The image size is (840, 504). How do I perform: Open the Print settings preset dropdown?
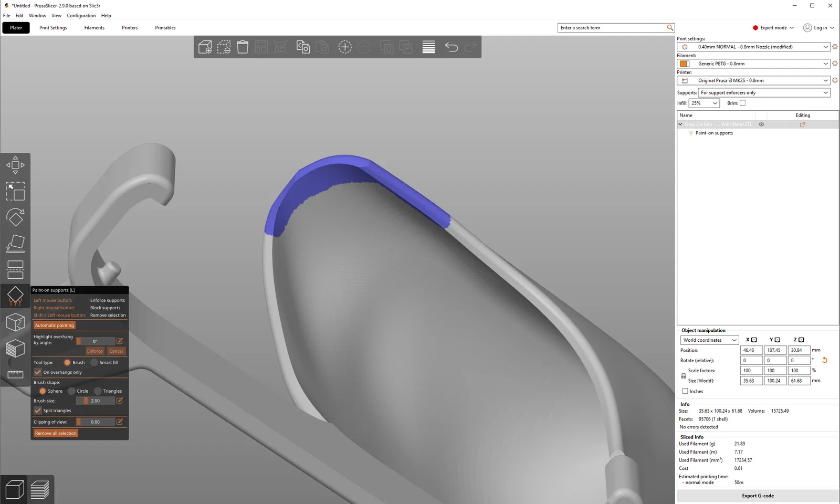click(x=753, y=47)
